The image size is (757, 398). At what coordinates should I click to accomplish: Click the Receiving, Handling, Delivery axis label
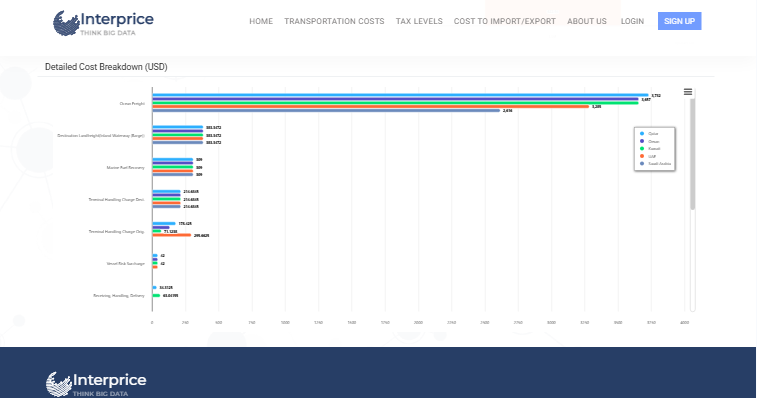[x=119, y=296]
